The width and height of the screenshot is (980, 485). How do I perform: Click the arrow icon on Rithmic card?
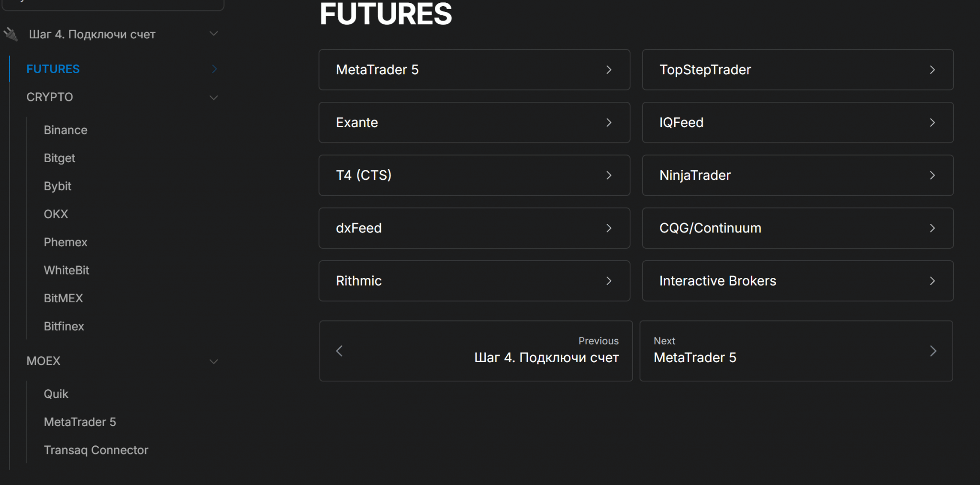[x=609, y=281]
